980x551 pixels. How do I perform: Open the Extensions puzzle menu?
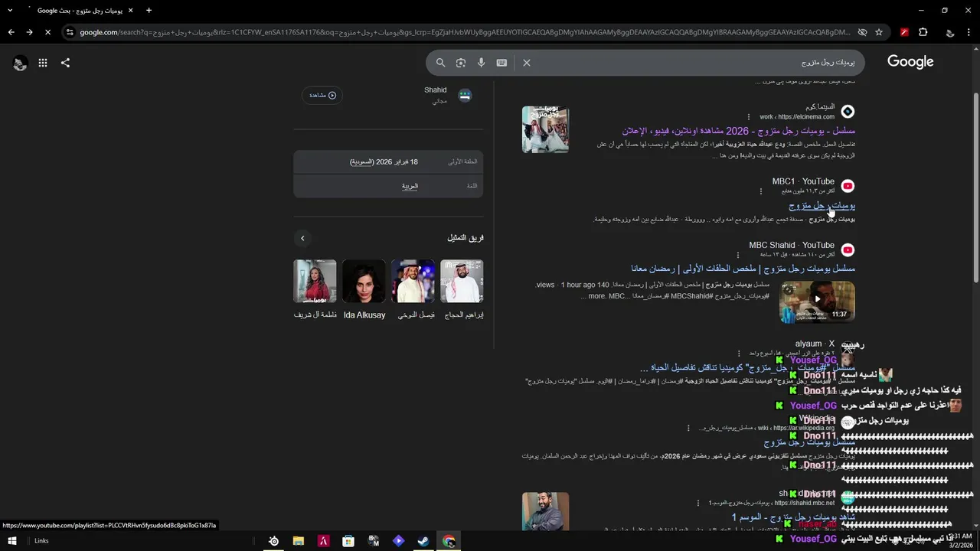pos(923,32)
